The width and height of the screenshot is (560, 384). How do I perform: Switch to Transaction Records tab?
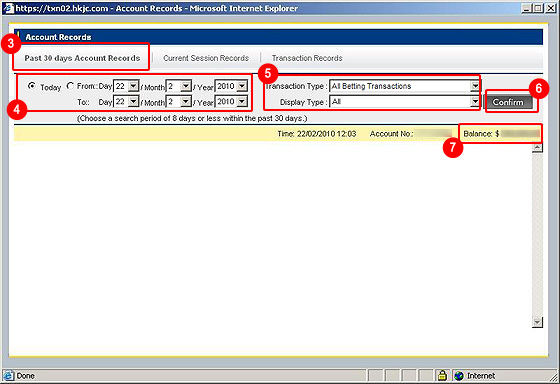pos(307,58)
